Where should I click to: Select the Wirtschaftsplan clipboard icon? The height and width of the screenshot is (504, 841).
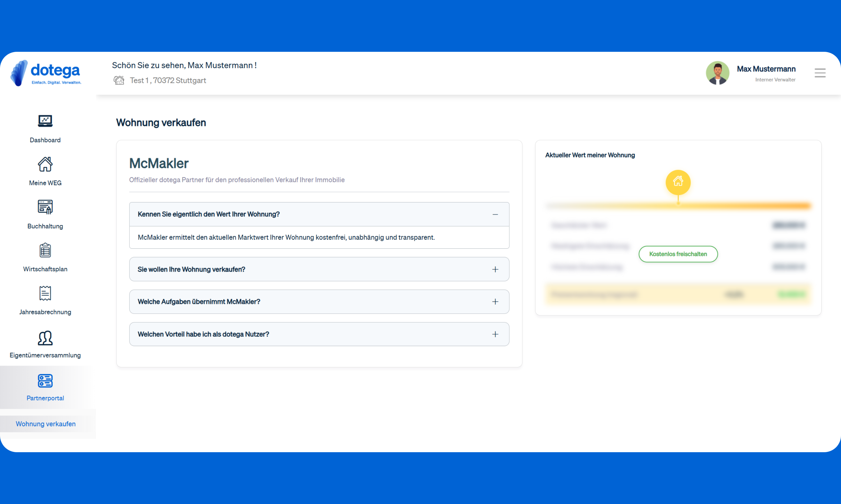pos(45,250)
